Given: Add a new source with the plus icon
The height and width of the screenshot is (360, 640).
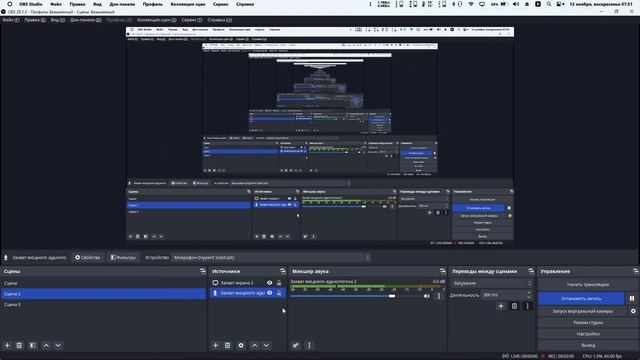Looking at the screenshot, I should 216,345.
